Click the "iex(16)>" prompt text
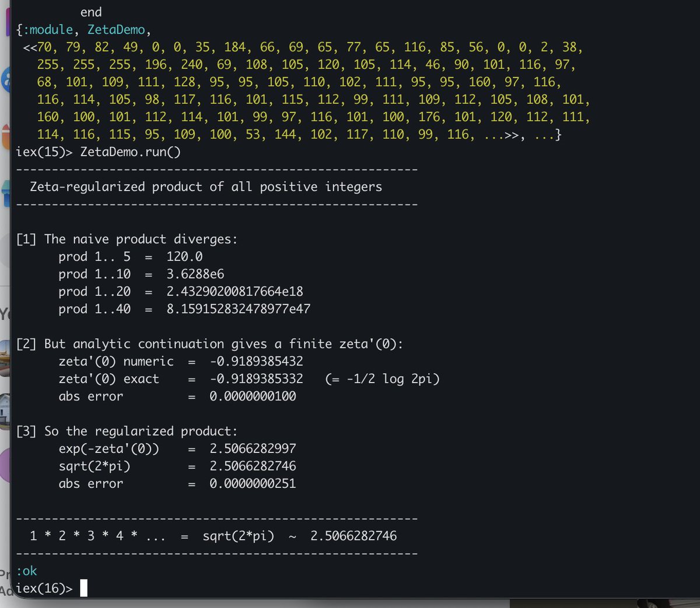 click(44, 588)
